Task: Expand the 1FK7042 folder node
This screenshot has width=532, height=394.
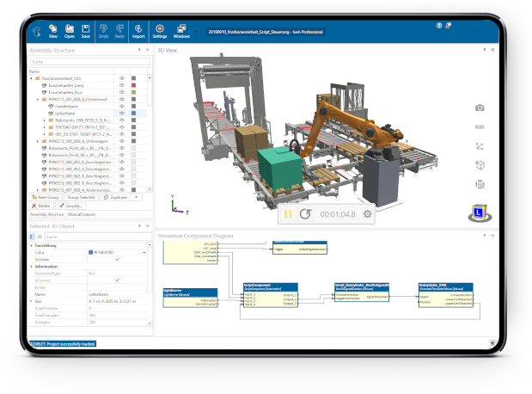Action: (45, 127)
